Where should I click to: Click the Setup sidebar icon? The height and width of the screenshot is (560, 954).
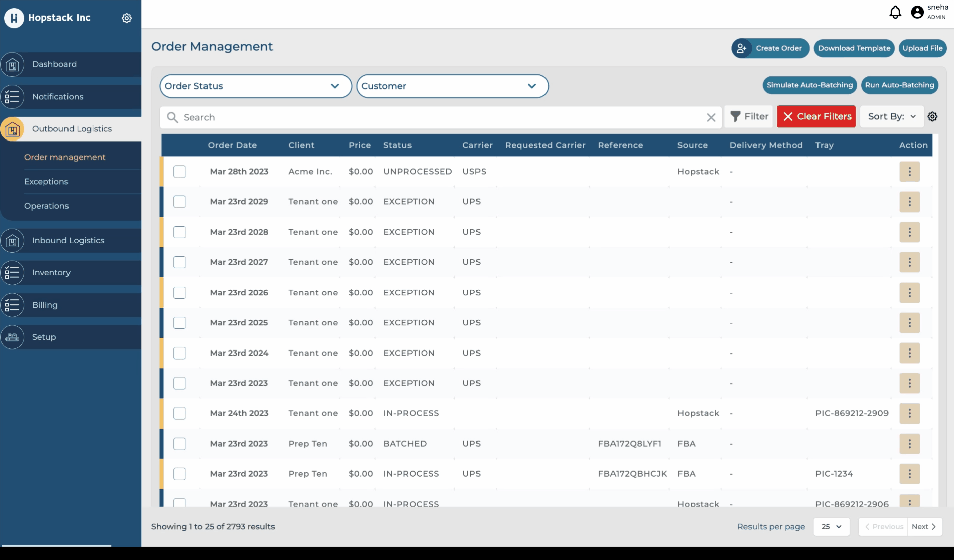point(13,337)
